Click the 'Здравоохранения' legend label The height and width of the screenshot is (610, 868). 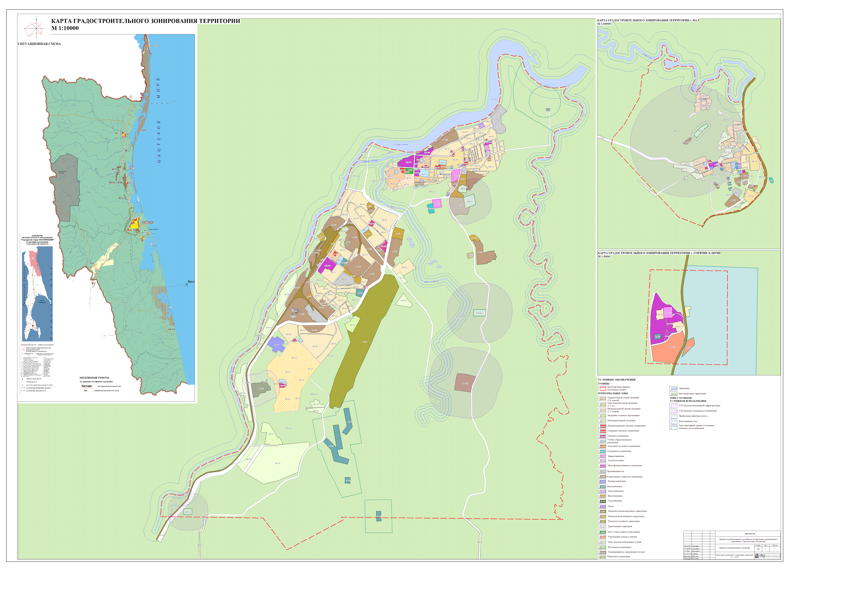click(616, 456)
